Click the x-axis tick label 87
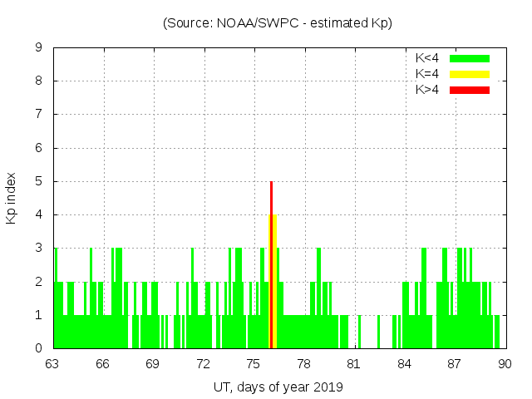Screen dimensions: 532x399 pos(454,364)
